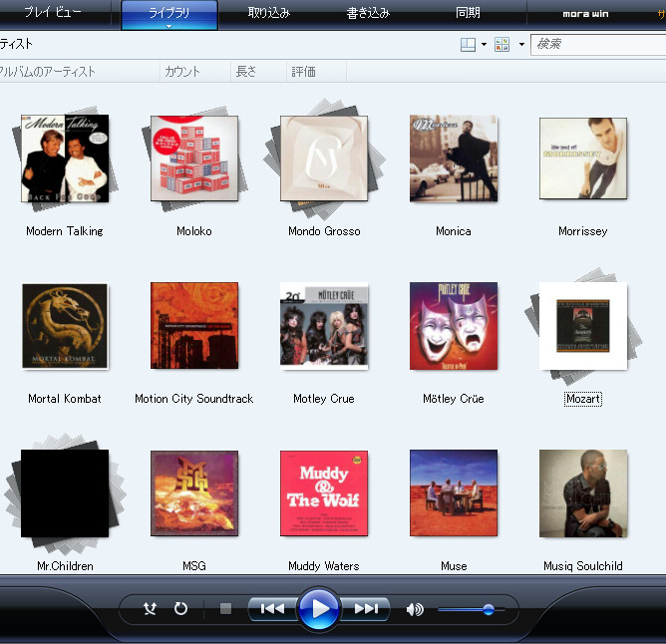Click the Monica artist name
The image size is (666, 644).
click(454, 231)
